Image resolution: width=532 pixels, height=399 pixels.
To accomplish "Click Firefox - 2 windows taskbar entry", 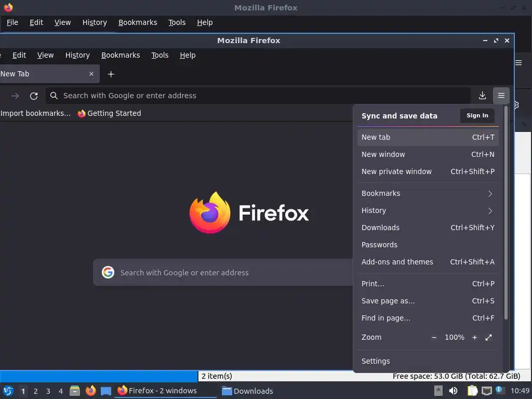I will [166, 391].
